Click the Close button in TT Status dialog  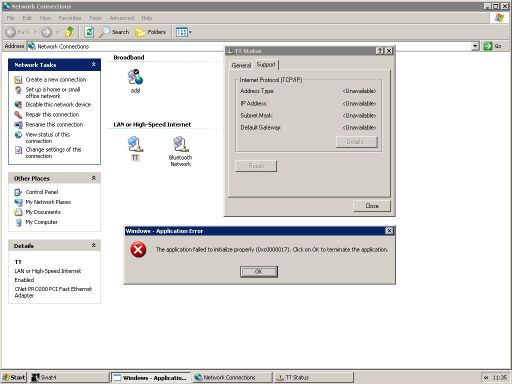pos(372,206)
